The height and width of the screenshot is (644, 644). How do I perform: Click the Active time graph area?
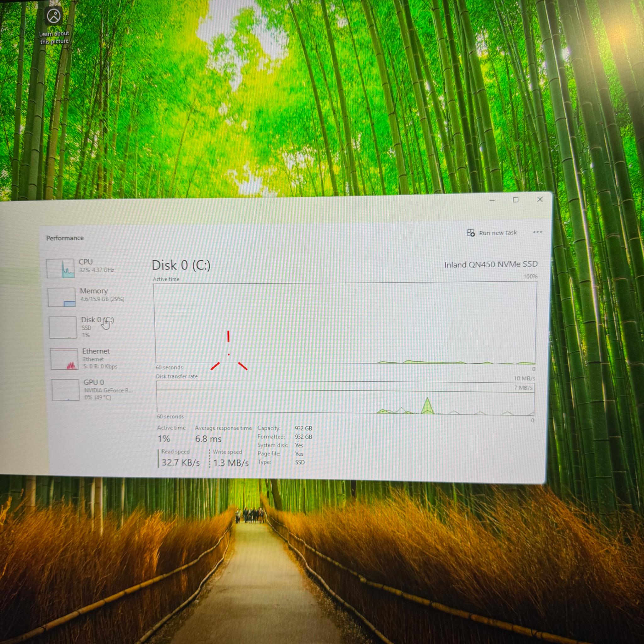(345, 323)
